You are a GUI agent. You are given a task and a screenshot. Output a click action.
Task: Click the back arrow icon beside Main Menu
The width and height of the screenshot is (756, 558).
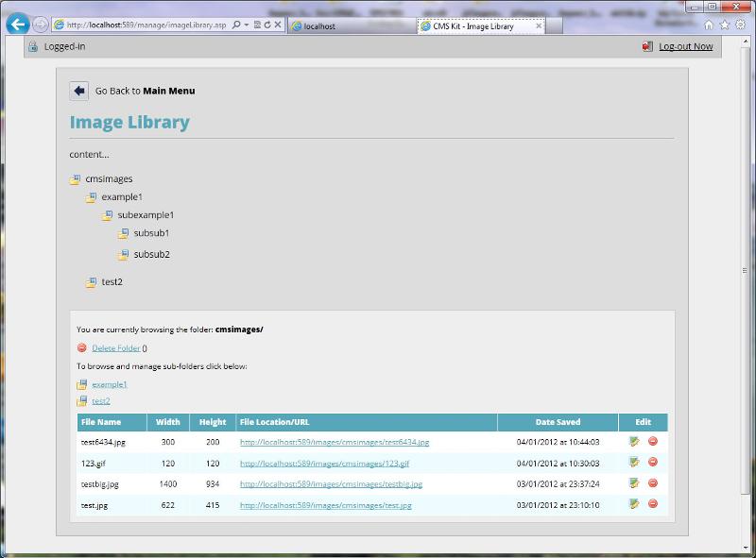pyautogui.click(x=79, y=91)
